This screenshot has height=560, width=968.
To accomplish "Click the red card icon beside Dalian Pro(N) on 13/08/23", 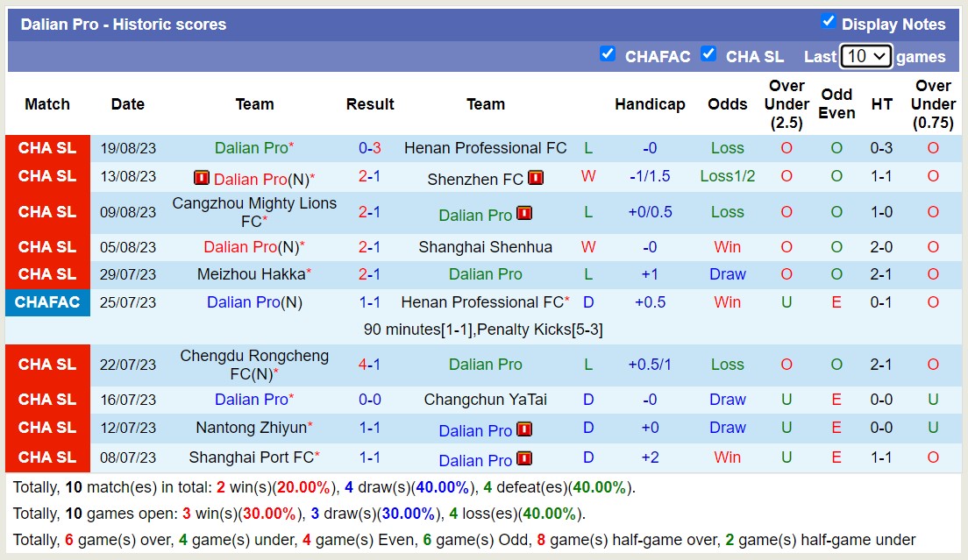I will click(x=203, y=177).
